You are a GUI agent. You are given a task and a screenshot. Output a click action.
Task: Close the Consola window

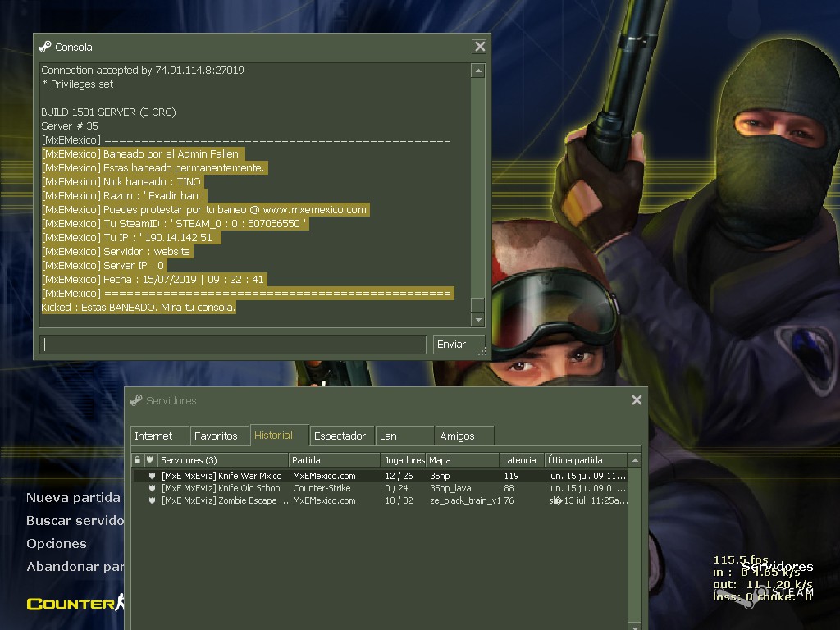pyautogui.click(x=479, y=47)
